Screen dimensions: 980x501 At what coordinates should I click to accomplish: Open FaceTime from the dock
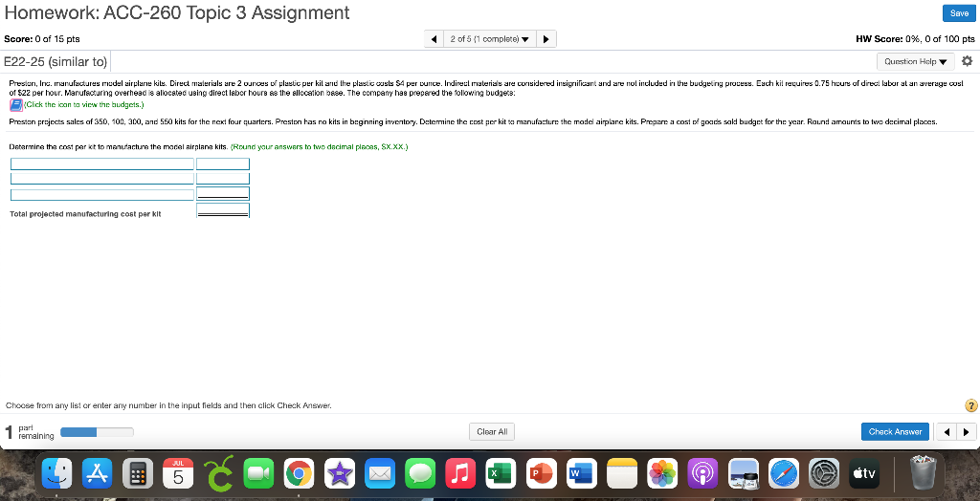click(x=258, y=473)
